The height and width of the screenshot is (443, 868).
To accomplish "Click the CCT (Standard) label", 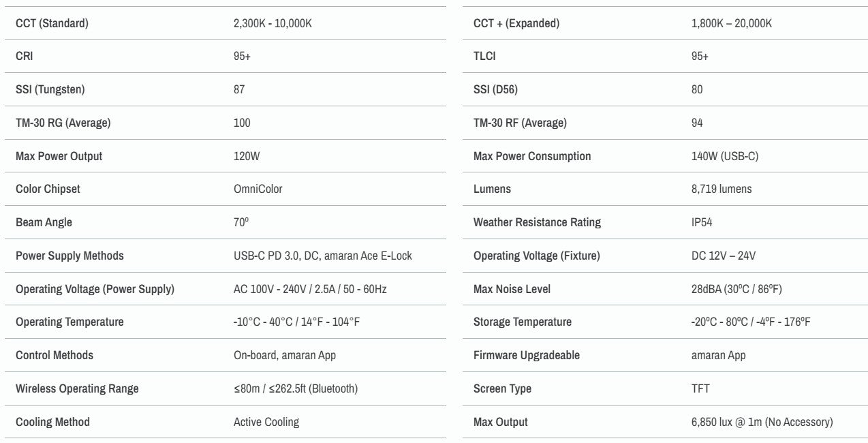I will pyautogui.click(x=52, y=23).
